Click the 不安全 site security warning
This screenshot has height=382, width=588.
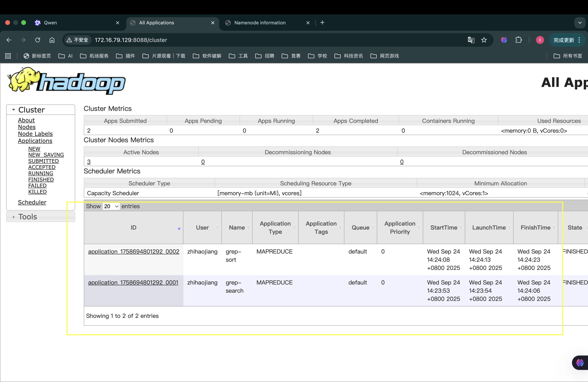(x=77, y=40)
